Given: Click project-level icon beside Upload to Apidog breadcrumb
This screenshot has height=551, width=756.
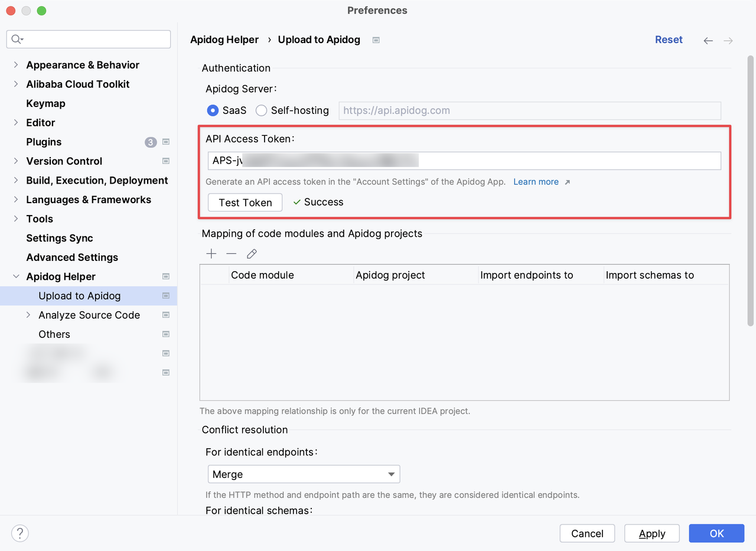Looking at the screenshot, I should click(376, 40).
